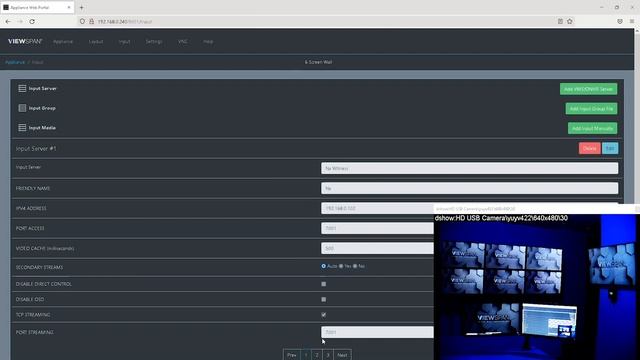Click the Input Server field value
This screenshot has height=360, width=640.
tap(469, 168)
